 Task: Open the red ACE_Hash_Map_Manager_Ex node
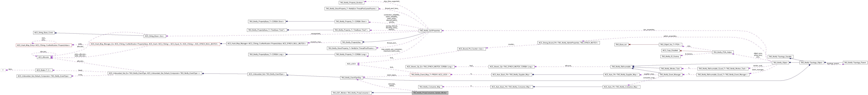coord(155,44)
